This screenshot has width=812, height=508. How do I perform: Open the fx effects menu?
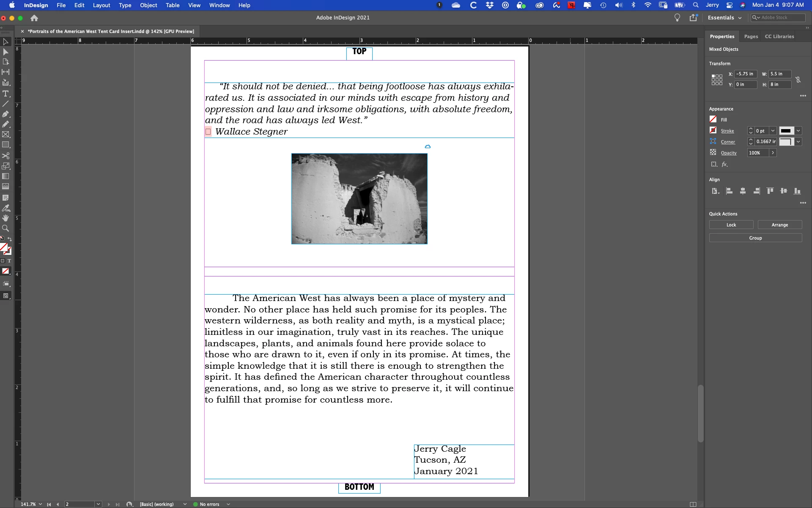click(x=724, y=164)
